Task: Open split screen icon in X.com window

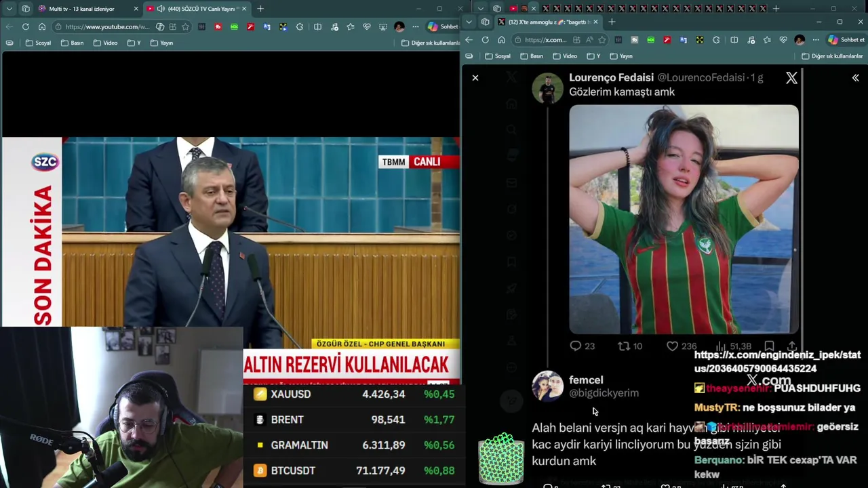Action: (x=734, y=40)
